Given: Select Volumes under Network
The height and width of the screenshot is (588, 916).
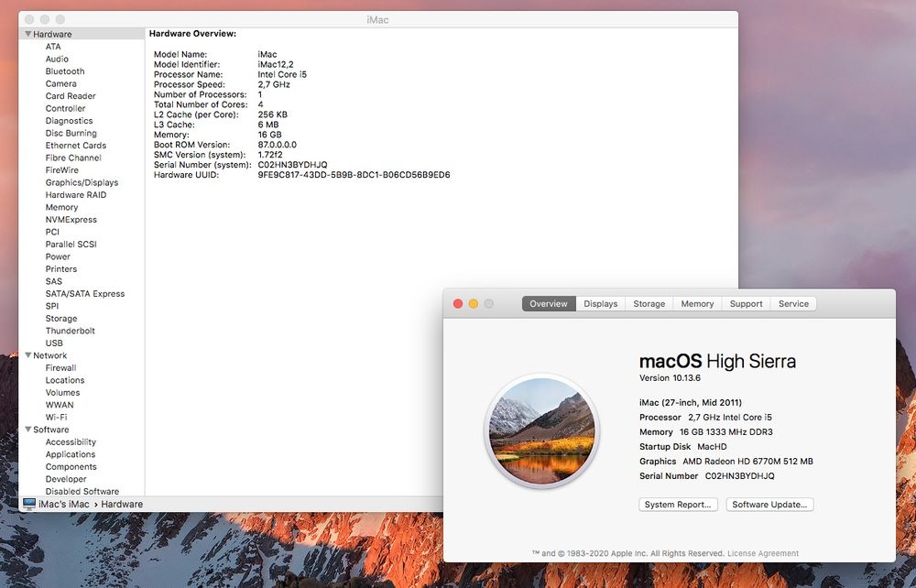Looking at the screenshot, I should [62, 393].
